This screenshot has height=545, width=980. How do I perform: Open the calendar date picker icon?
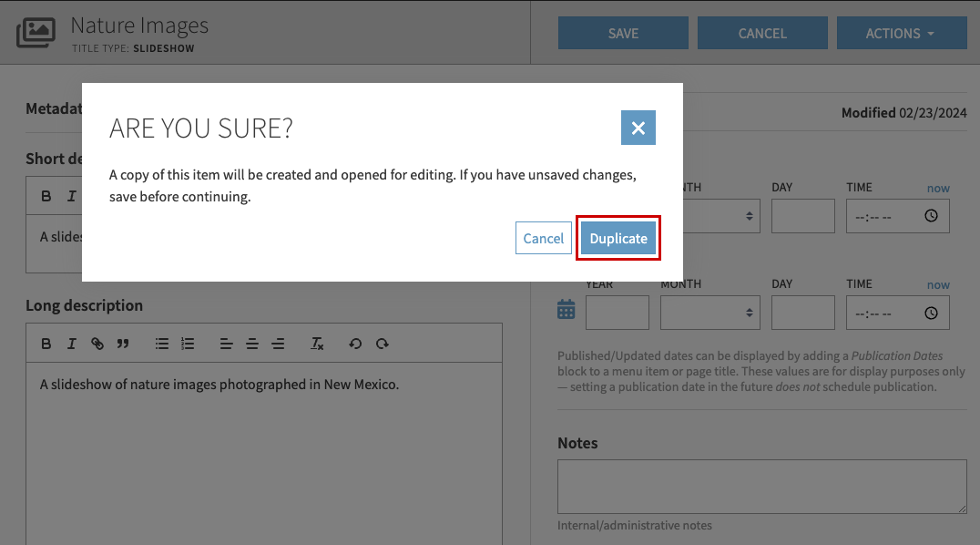click(x=567, y=310)
